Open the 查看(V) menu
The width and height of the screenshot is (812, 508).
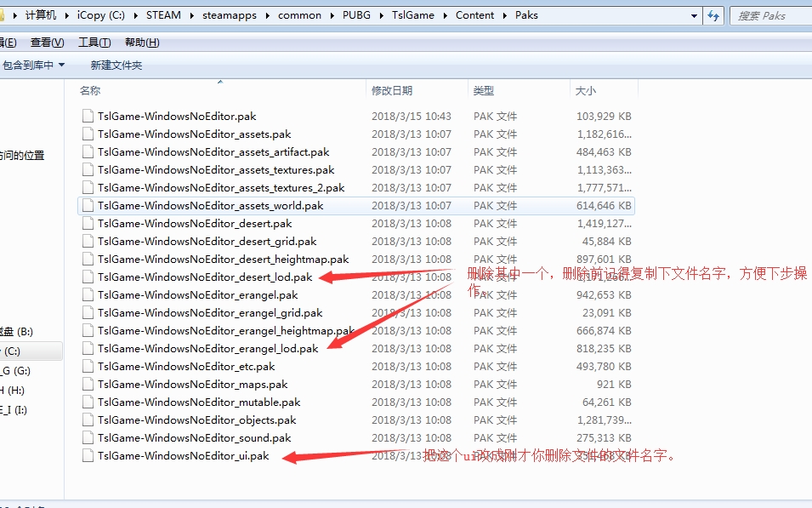point(47,43)
